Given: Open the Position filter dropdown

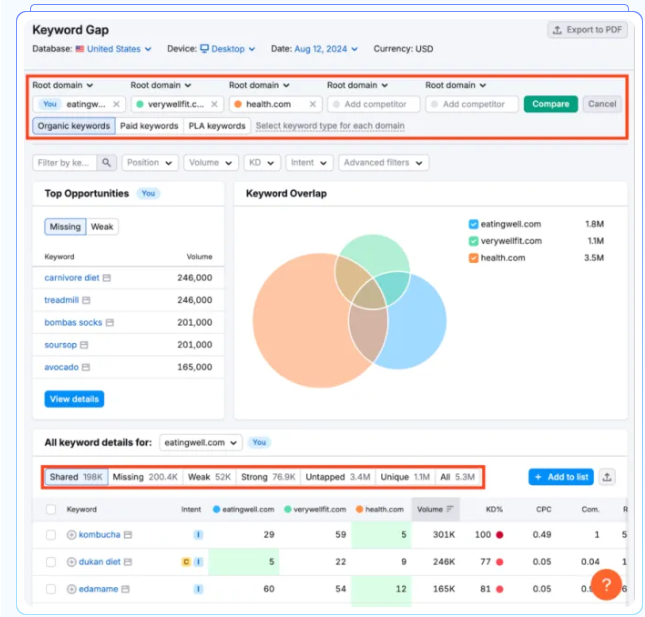Looking at the screenshot, I should click(150, 162).
